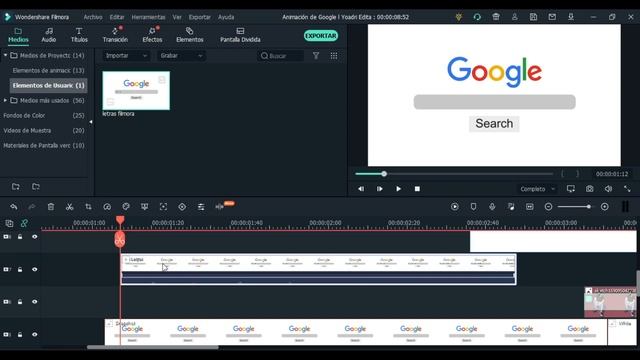Switch to the Títulos tab
The image size is (640, 360).
point(79,35)
